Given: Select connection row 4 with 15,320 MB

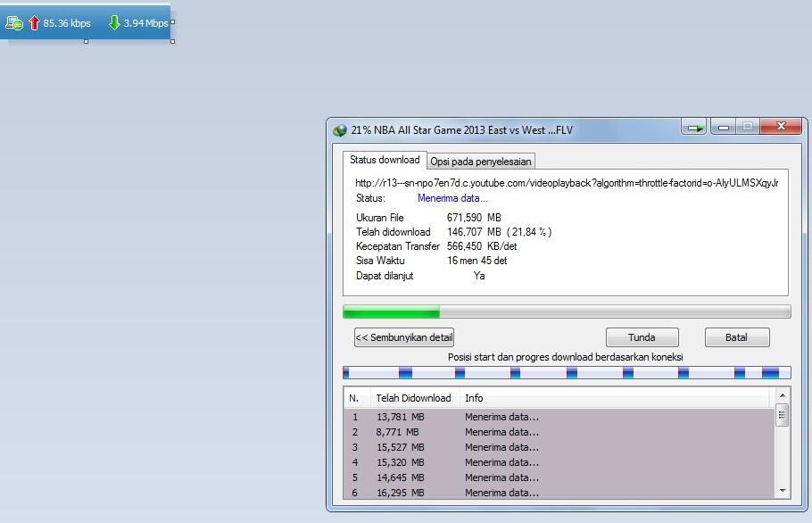Looking at the screenshot, I should tap(559, 462).
